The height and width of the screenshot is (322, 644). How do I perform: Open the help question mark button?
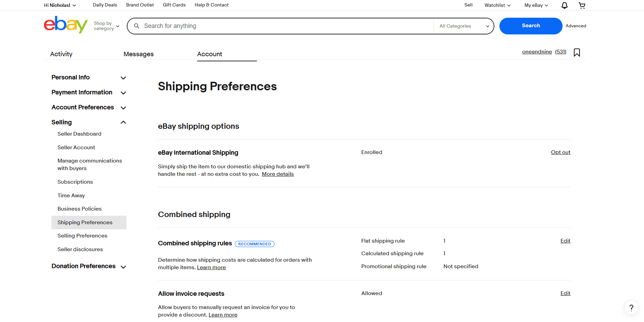coord(631,307)
